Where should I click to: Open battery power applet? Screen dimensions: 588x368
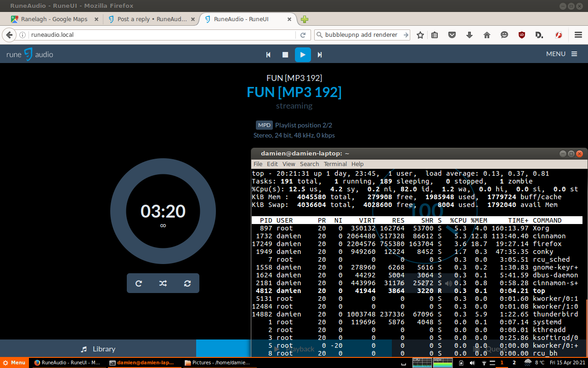pos(461,363)
